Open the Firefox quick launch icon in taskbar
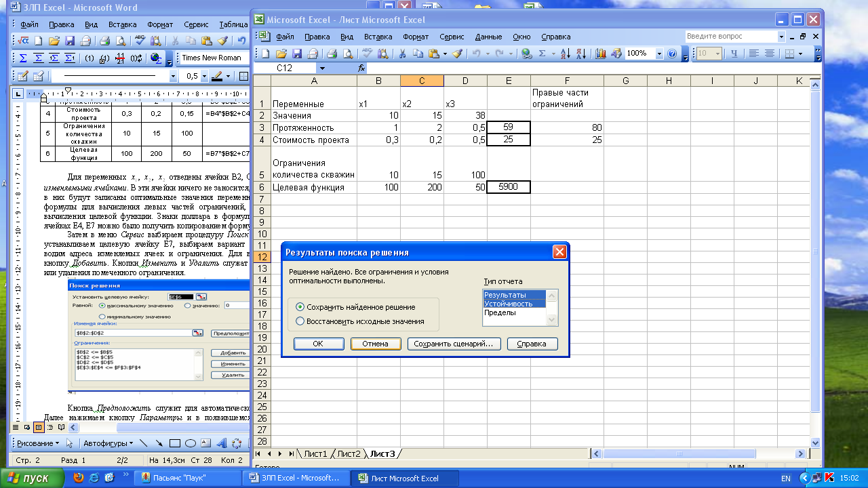Image resolution: width=868 pixels, height=488 pixels. tap(77, 478)
